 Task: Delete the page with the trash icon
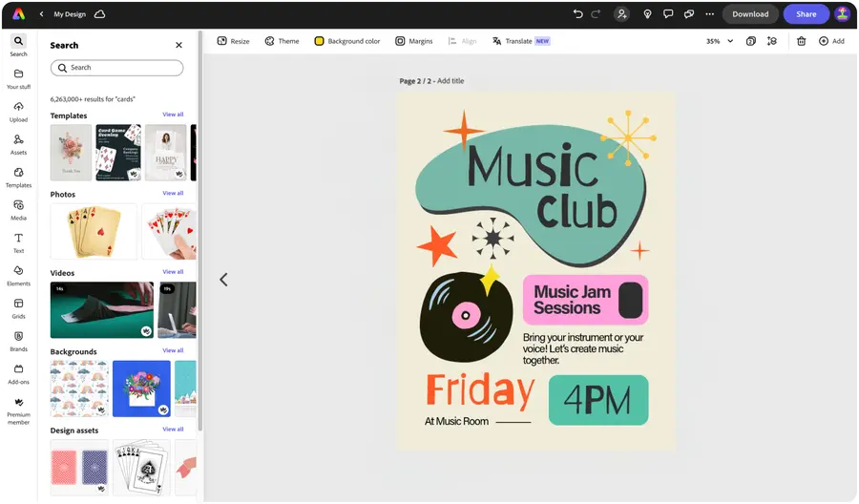click(801, 41)
